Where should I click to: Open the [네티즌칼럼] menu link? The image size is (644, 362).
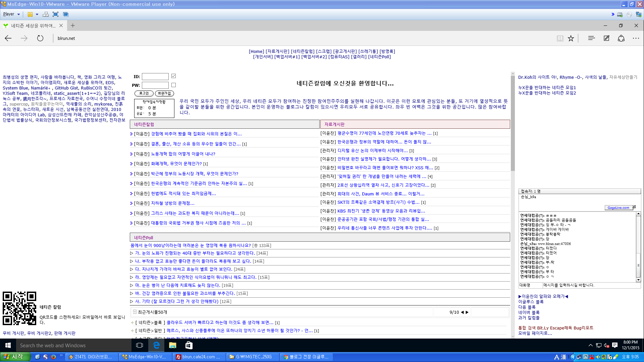click(x=303, y=51)
